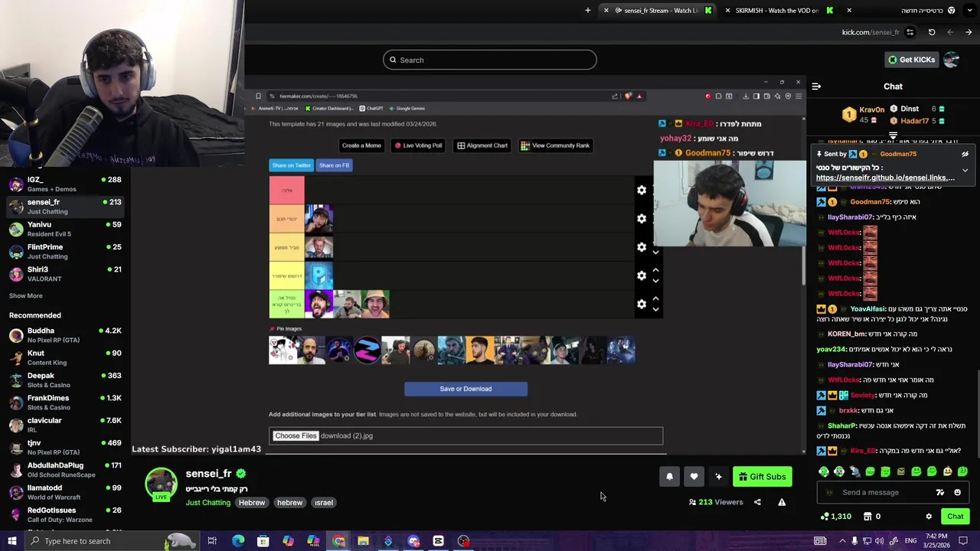This screenshot has width=980, height=551.
Task: Open View Community Rank in stream
Action: click(x=555, y=145)
